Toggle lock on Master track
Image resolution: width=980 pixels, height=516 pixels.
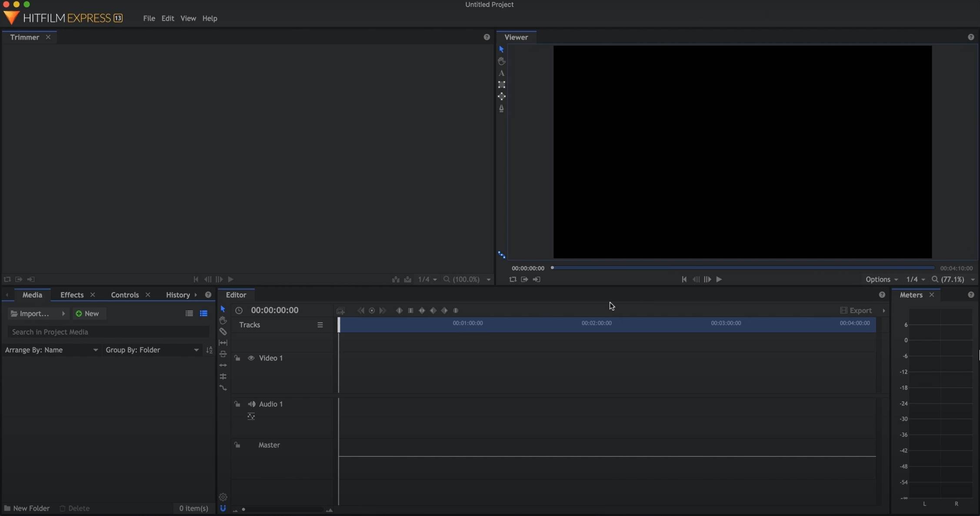(237, 445)
